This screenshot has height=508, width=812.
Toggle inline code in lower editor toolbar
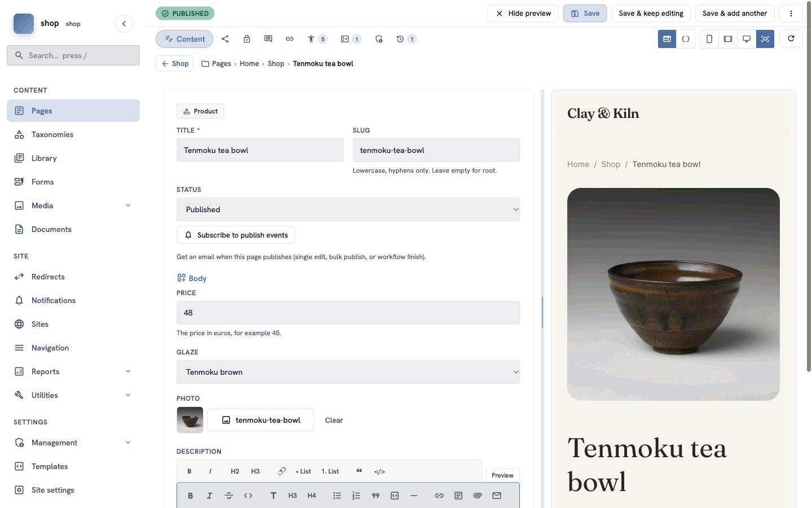pyautogui.click(x=248, y=496)
